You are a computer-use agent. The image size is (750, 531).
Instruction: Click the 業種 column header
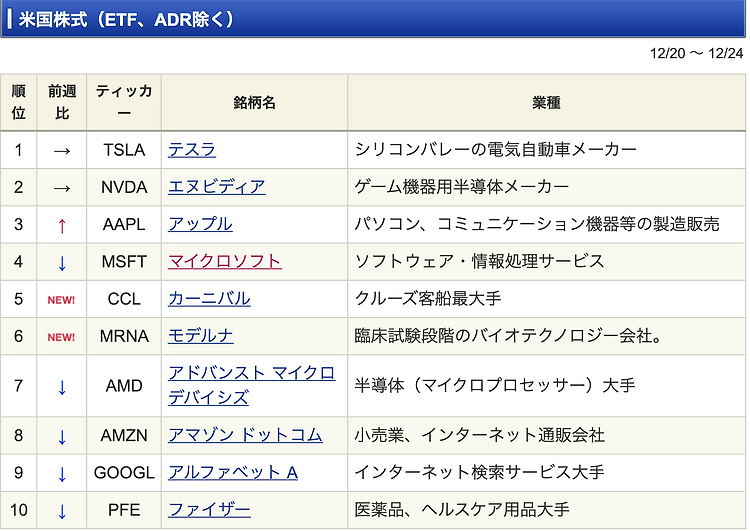click(546, 102)
